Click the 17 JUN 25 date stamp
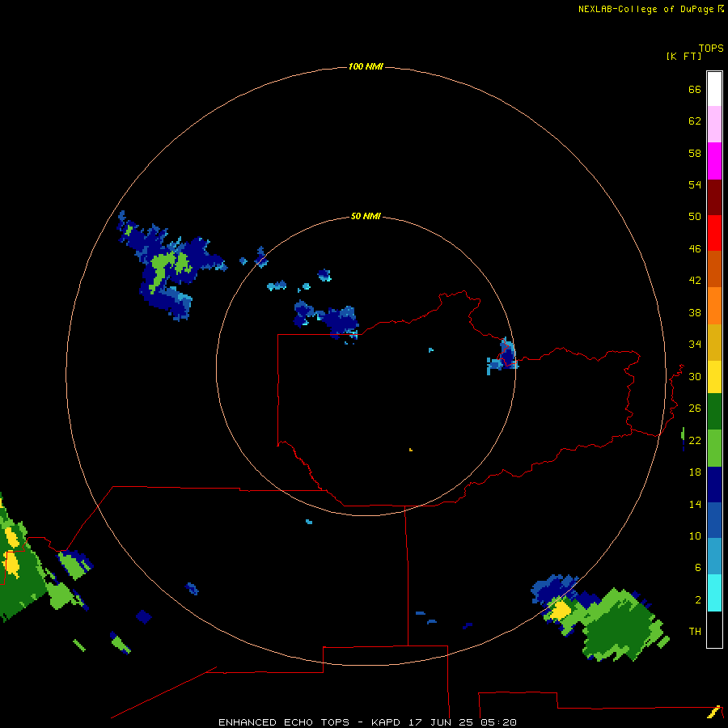The image size is (728, 728). pyautogui.click(x=441, y=722)
